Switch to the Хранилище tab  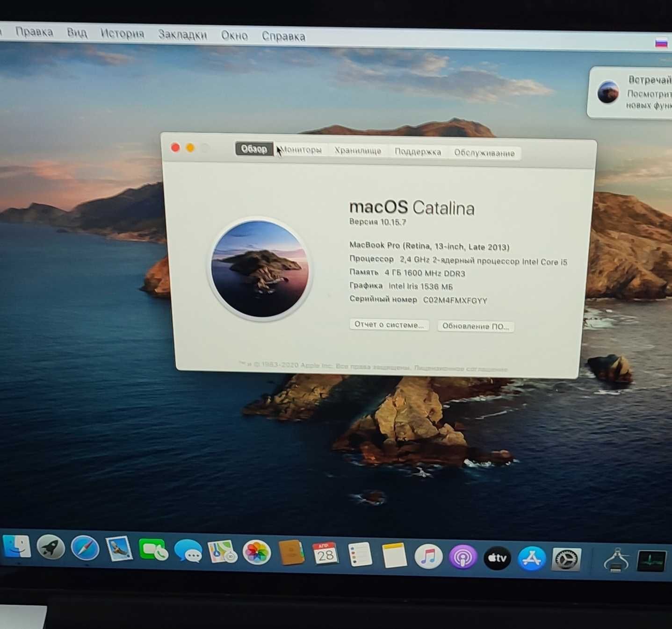click(358, 150)
